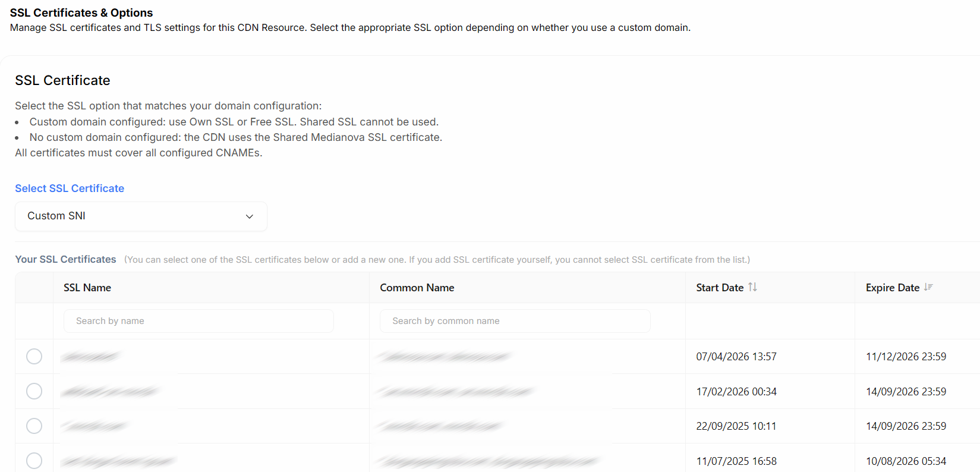Focus the Search by common name field
The width and height of the screenshot is (980, 472).
click(515, 321)
